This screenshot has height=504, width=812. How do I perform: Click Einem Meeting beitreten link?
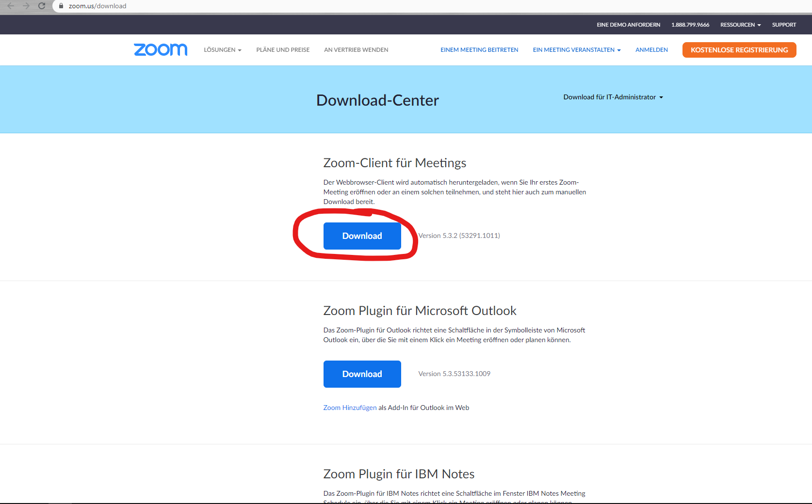(x=479, y=50)
